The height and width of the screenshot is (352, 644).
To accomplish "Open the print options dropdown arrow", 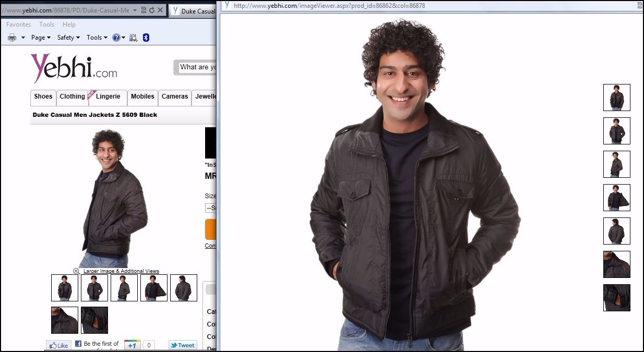I will point(23,38).
